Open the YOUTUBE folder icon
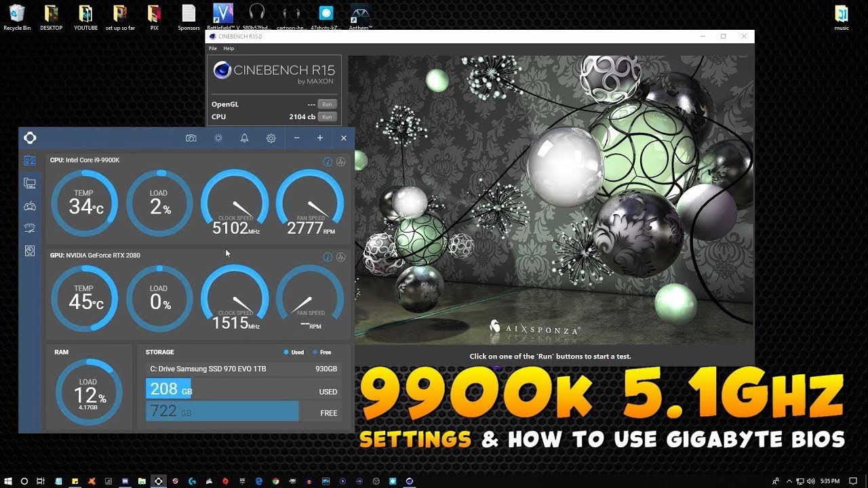868x488 pixels. point(85,18)
